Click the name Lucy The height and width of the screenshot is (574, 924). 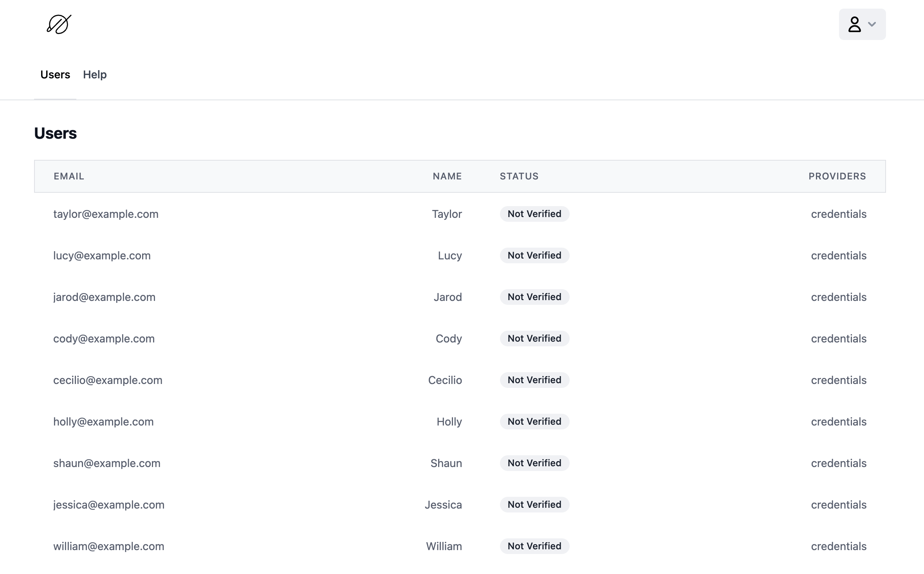450,255
